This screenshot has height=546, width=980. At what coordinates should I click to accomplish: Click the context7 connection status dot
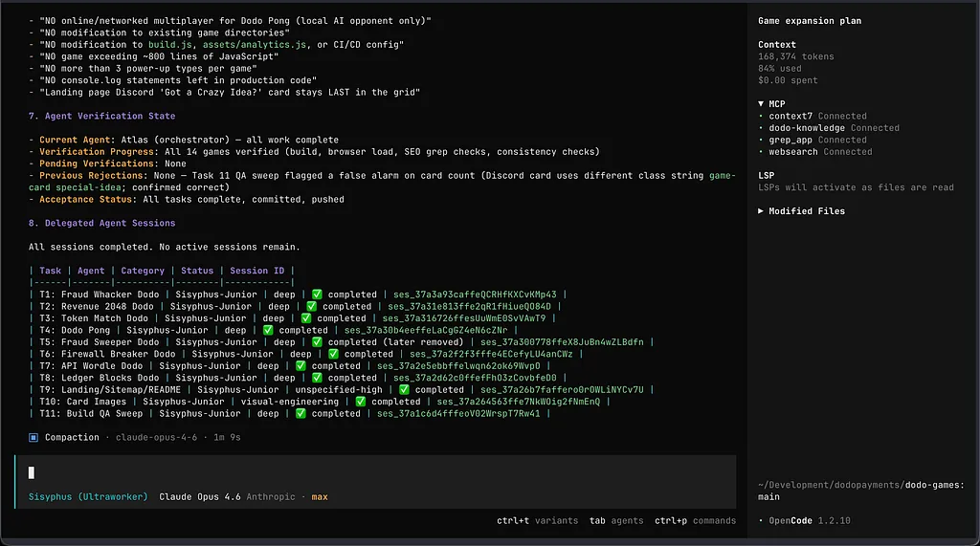click(761, 116)
